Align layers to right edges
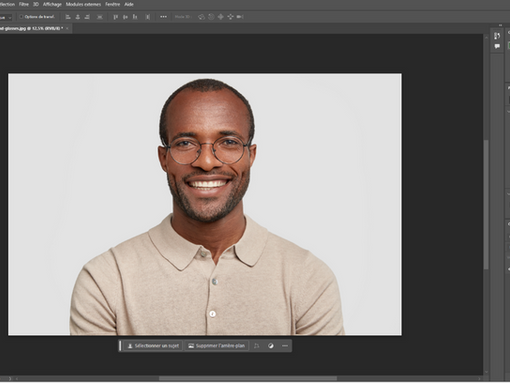This screenshot has width=510, height=383. [x=87, y=17]
